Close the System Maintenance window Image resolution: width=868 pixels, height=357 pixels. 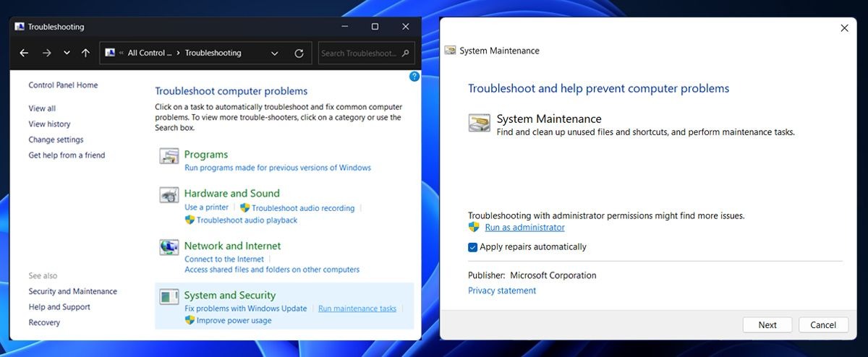(844, 28)
